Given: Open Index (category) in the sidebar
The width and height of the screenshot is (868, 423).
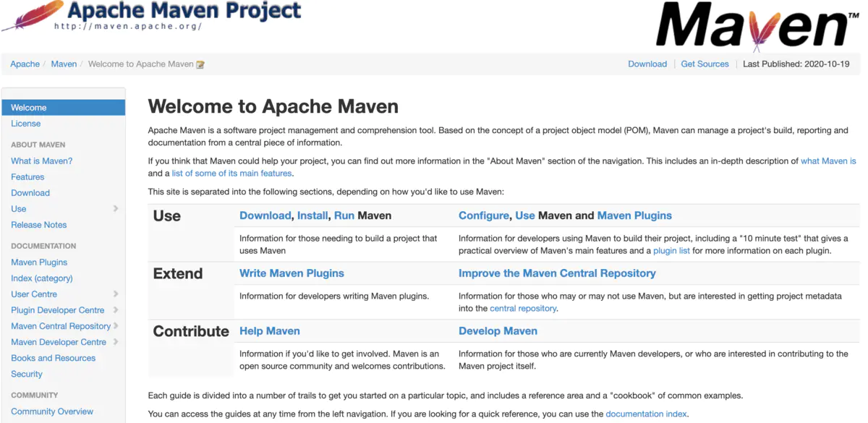Looking at the screenshot, I should click(x=42, y=278).
